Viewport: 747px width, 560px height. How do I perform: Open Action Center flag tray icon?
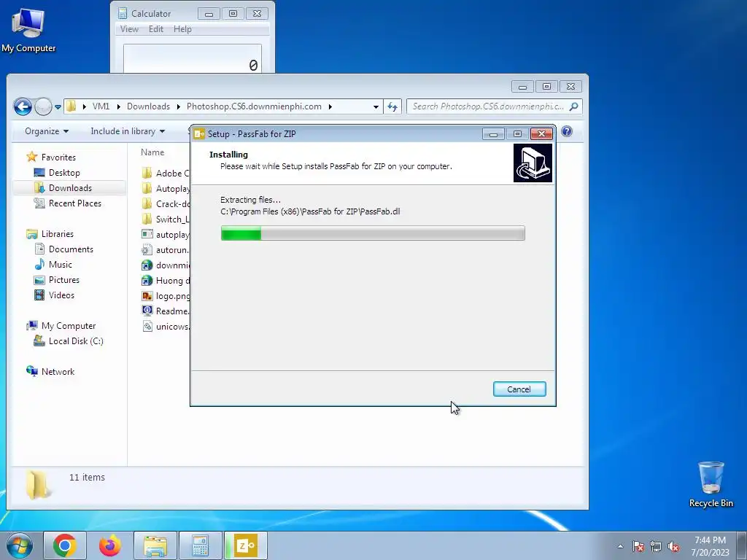click(x=638, y=546)
